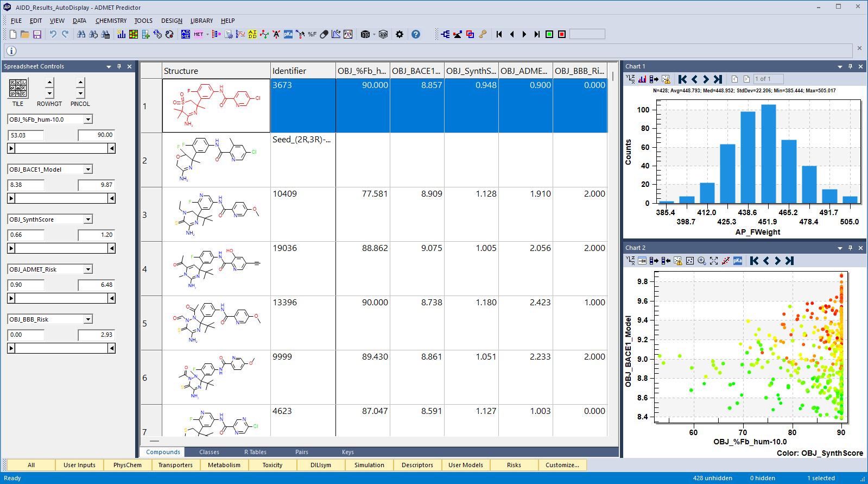Open the CHEMISTRY menu
This screenshot has width=868, height=484.
(x=111, y=21)
